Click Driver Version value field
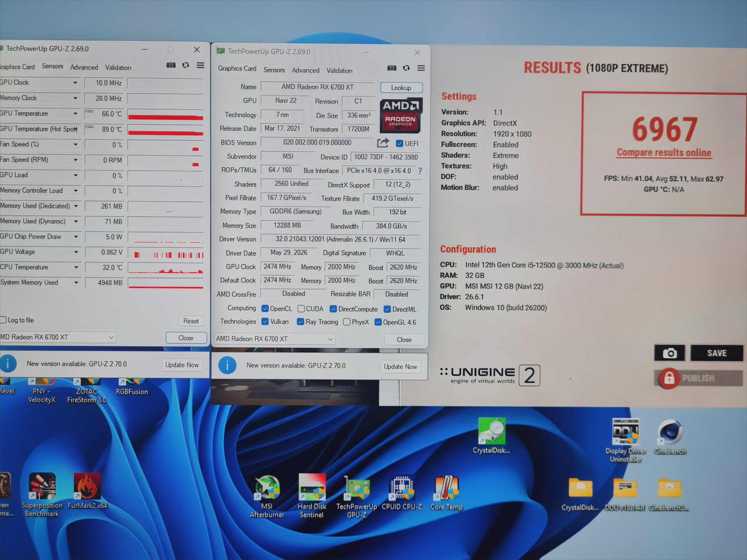 pyautogui.click(x=340, y=240)
